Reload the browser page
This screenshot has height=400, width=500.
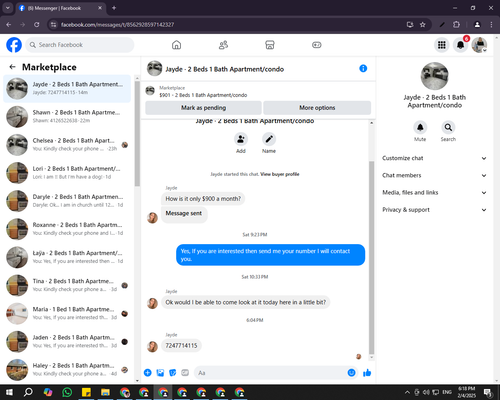tap(37, 25)
